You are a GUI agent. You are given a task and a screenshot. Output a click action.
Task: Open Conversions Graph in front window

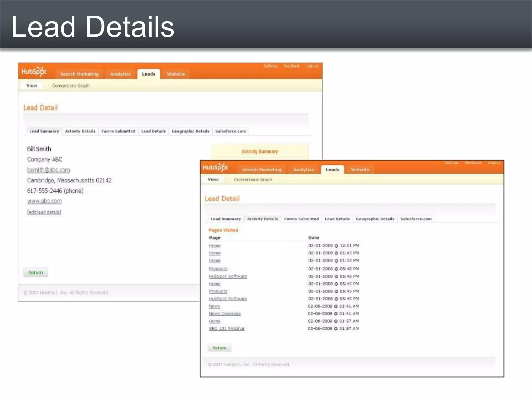tap(253, 179)
